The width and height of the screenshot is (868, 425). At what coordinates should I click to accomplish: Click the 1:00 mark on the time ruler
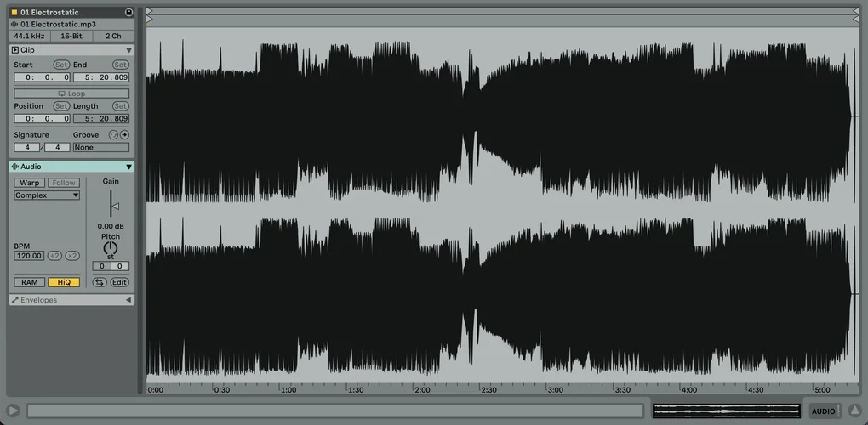(288, 390)
